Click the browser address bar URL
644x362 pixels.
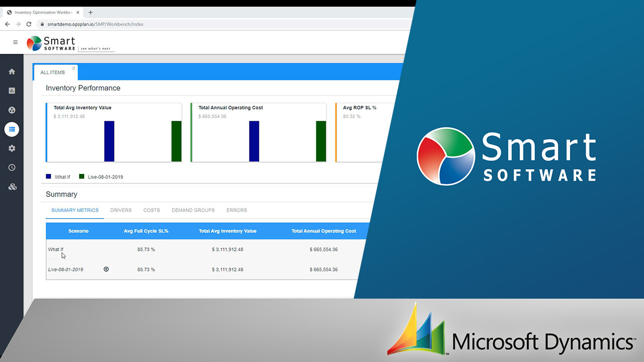point(95,24)
